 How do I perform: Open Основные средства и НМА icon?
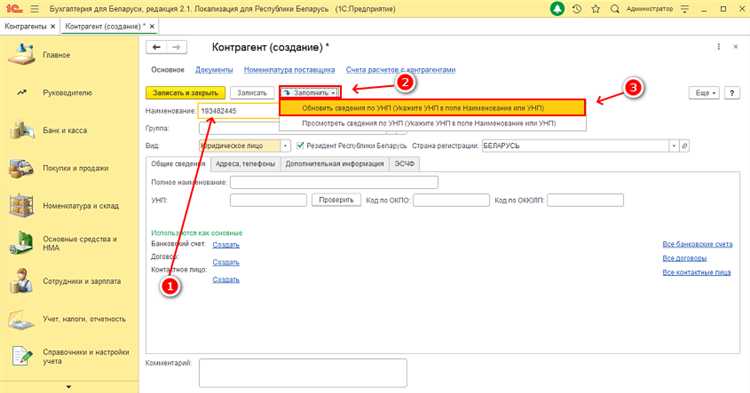22,243
